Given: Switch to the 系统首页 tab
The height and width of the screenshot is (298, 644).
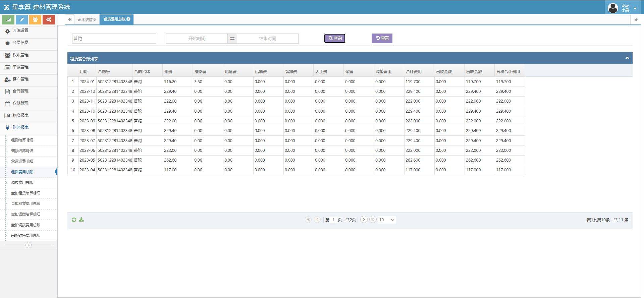Looking at the screenshot, I should pyautogui.click(x=87, y=20).
